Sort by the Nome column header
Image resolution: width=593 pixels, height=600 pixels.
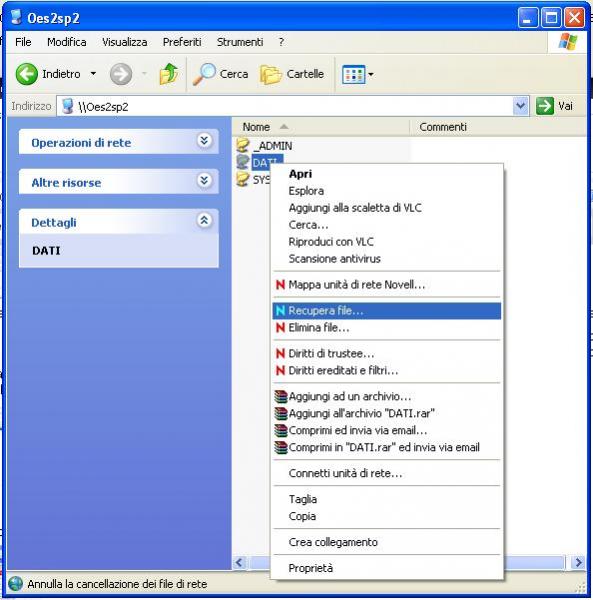(321, 127)
